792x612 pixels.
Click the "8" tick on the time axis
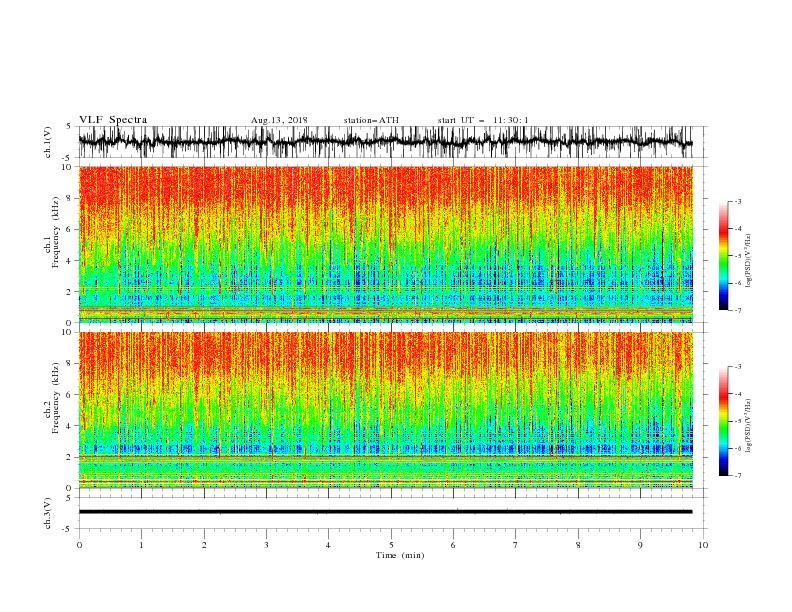(x=578, y=545)
